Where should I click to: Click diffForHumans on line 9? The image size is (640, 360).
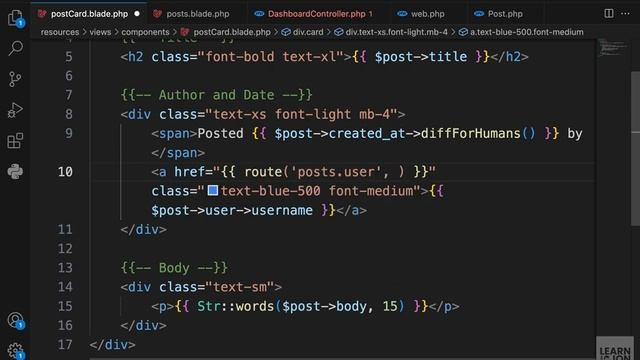coord(471,133)
